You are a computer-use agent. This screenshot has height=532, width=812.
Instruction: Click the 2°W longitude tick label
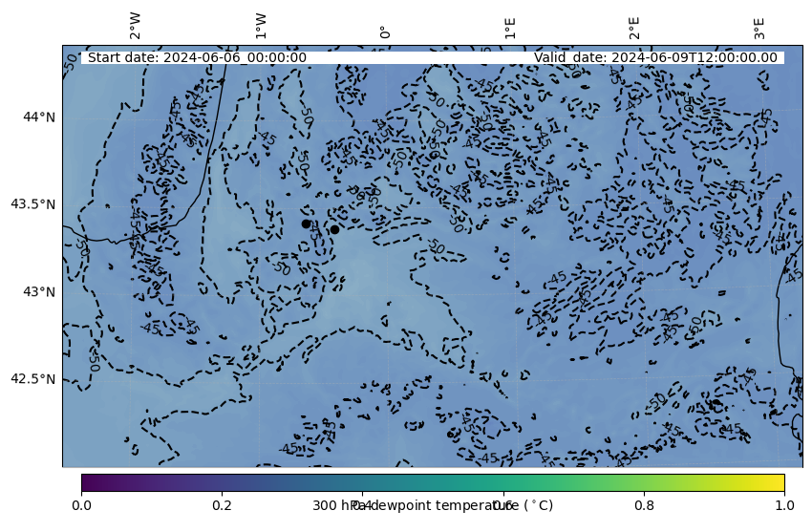(136, 26)
